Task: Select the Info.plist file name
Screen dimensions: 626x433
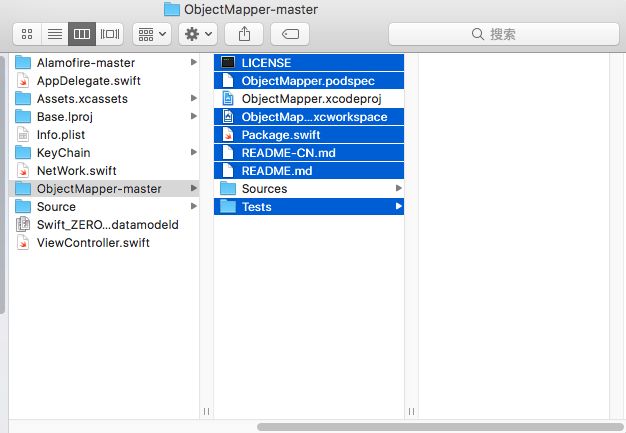Action: coord(61,134)
